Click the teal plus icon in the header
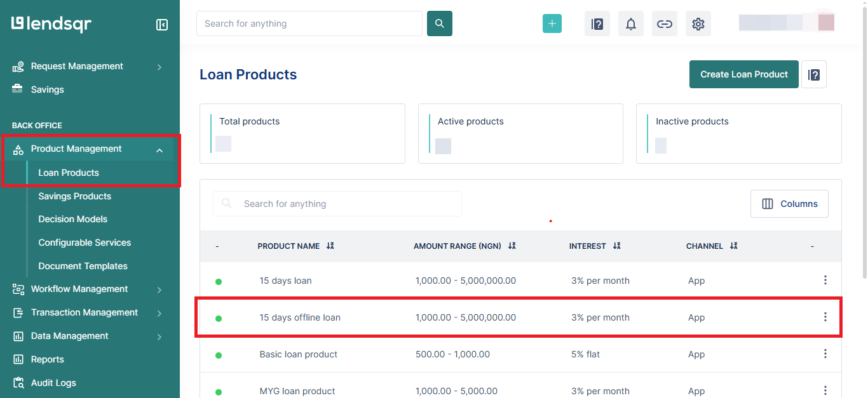Image resolution: width=868 pixels, height=398 pixels. [x=552, y=22]
